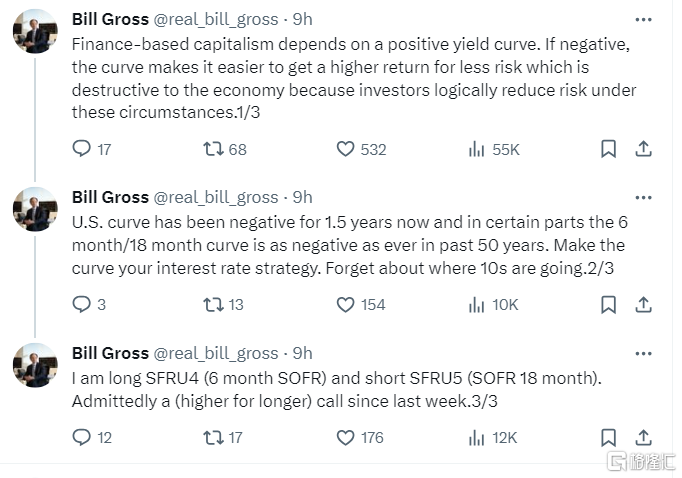The image size is (682, 478).
Task: Reply to the tweet with 12 replies
Action: point(82,437)
